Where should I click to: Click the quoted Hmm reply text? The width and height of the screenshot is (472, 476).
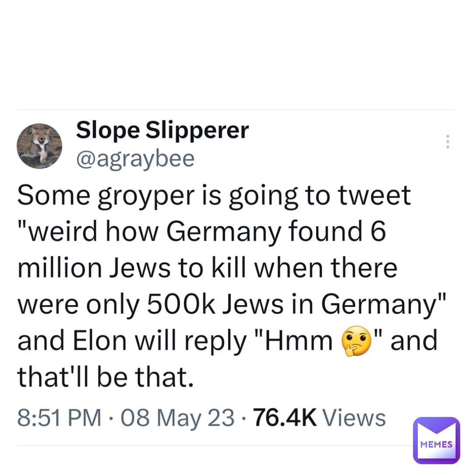[x=306, y=342]
